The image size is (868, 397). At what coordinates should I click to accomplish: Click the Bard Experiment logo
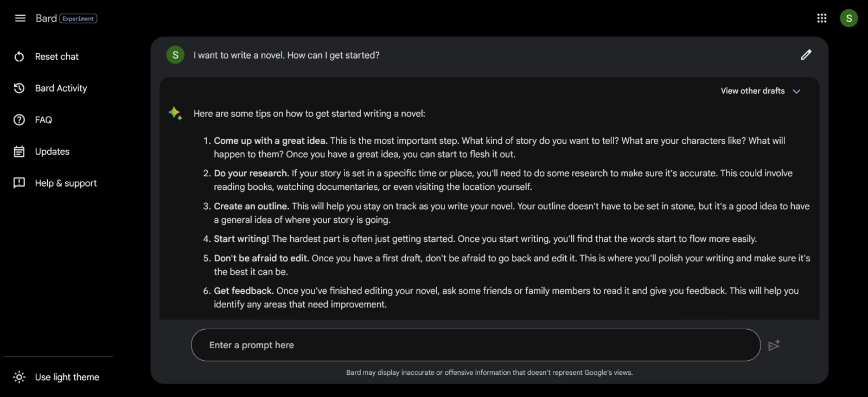(66, 18)
